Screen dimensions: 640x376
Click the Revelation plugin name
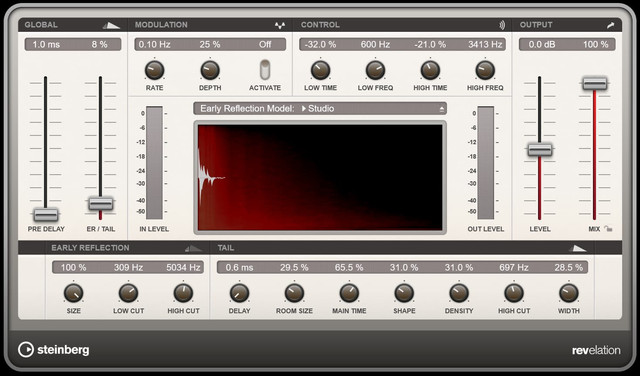596,350
